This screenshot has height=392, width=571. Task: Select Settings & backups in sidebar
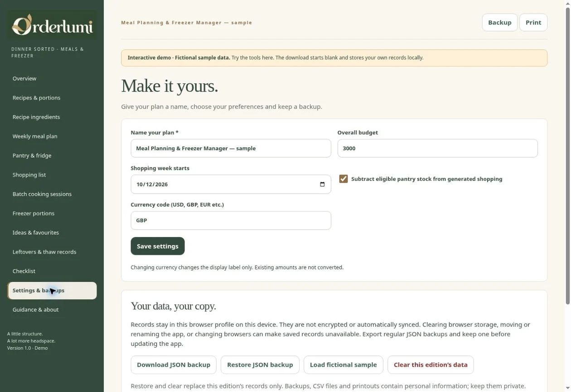[52, 291]
